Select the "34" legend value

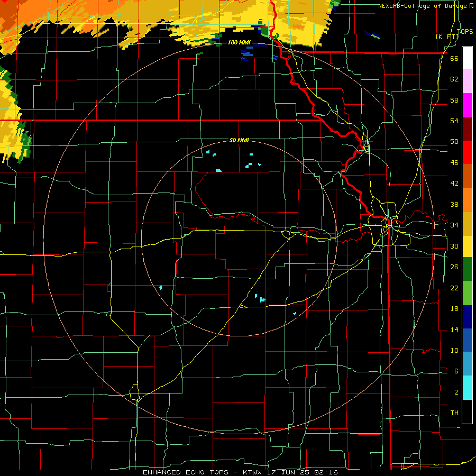tap(454, 225)
